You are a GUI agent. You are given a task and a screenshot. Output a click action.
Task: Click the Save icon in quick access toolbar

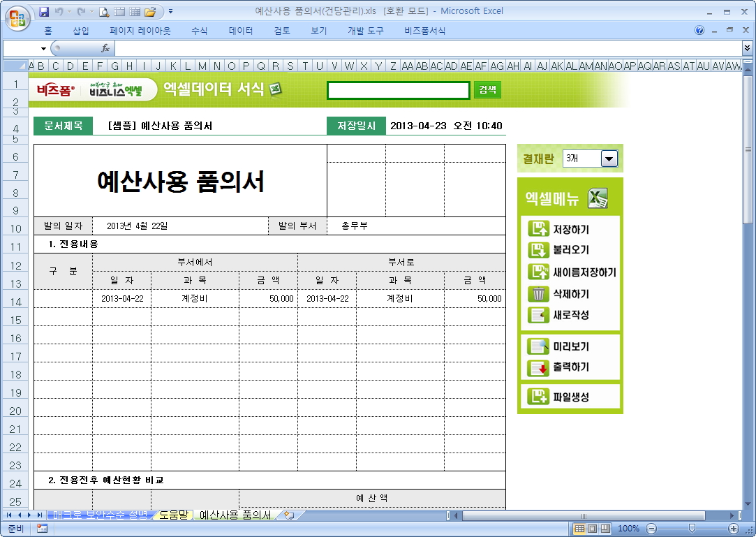[44, 12]
